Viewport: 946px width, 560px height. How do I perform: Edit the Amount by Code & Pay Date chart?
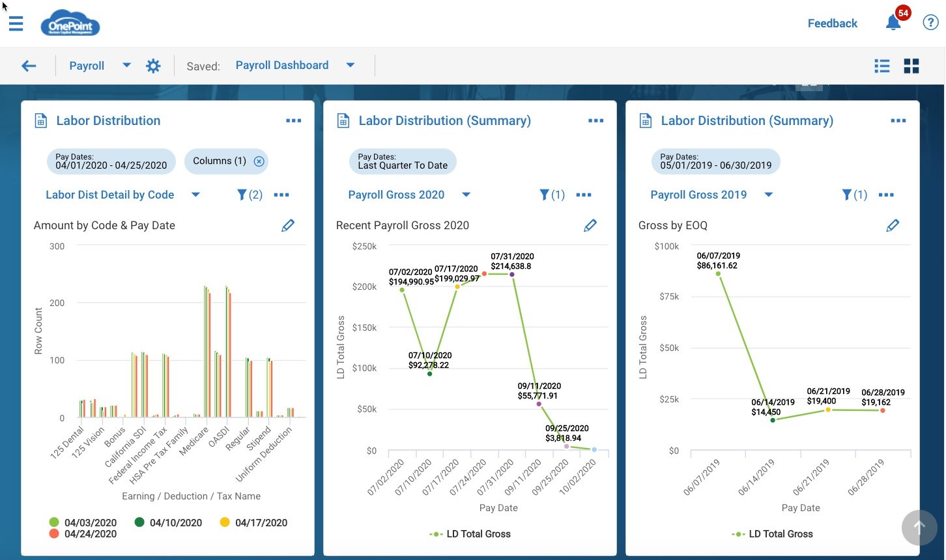point(288,225)
